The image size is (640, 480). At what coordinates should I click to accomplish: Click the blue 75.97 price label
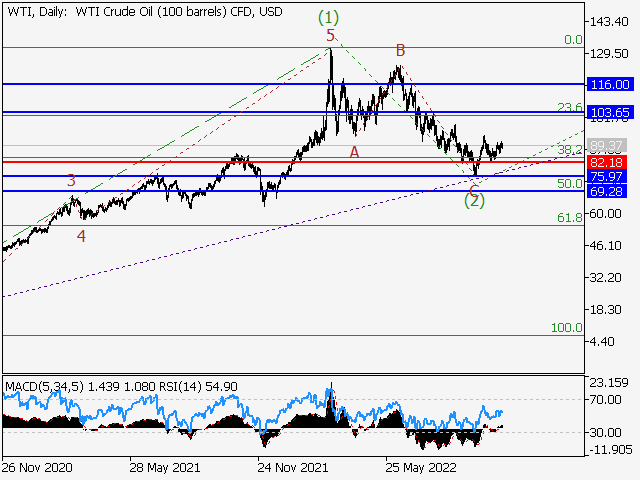coord(607,177)
